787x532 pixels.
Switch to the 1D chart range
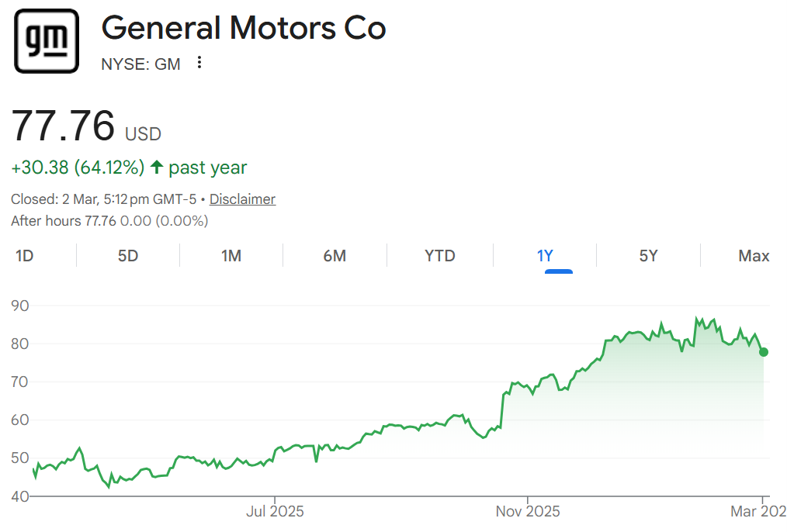click(25, 256)
